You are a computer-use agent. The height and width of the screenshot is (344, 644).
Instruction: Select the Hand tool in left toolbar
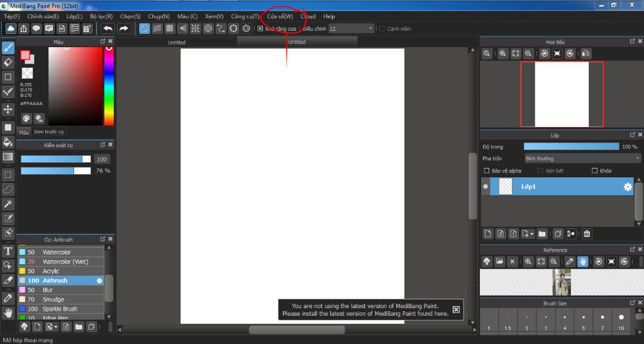pos(8,313)
